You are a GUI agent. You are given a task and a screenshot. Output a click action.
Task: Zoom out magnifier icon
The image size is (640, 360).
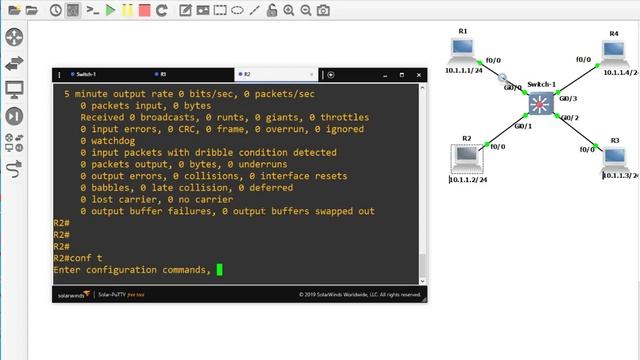(306, 10)
